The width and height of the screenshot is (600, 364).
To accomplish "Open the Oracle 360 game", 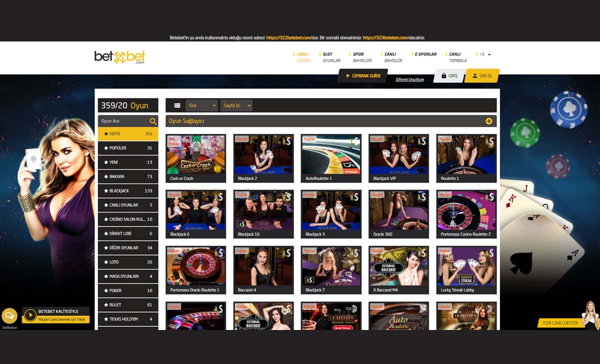I will 399,214.
